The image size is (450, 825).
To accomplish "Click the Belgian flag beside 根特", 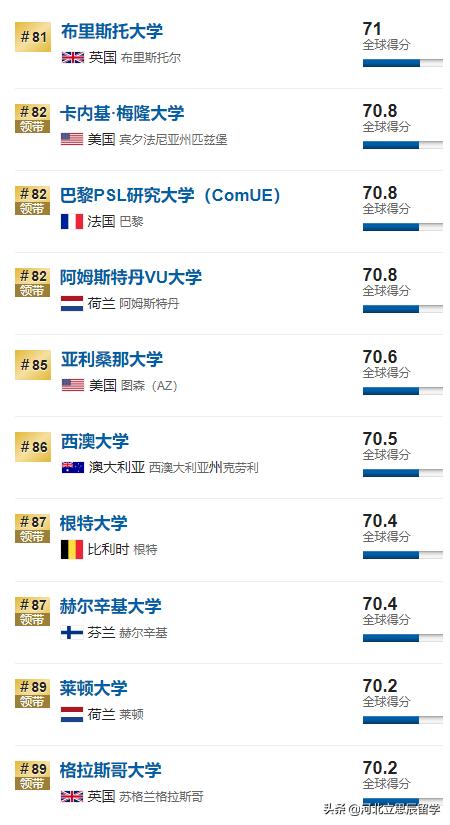I will pyautogui.click(x=72, y=549).
